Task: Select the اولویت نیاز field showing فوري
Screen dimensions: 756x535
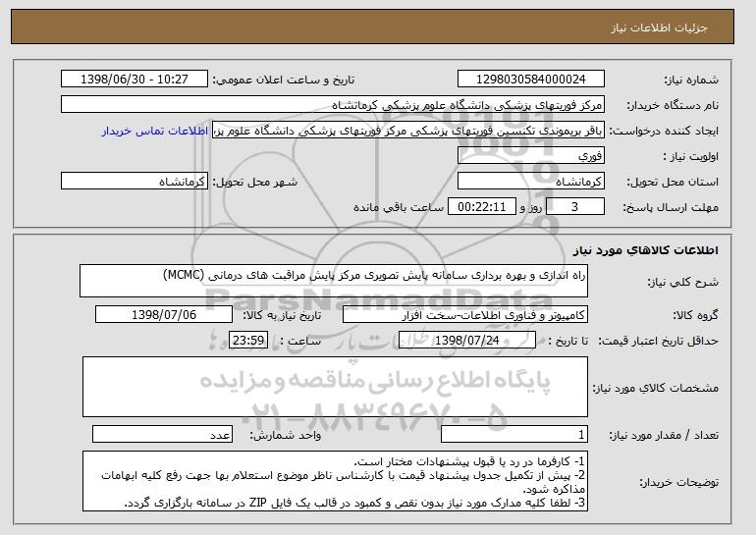Action: click(531, 156)
